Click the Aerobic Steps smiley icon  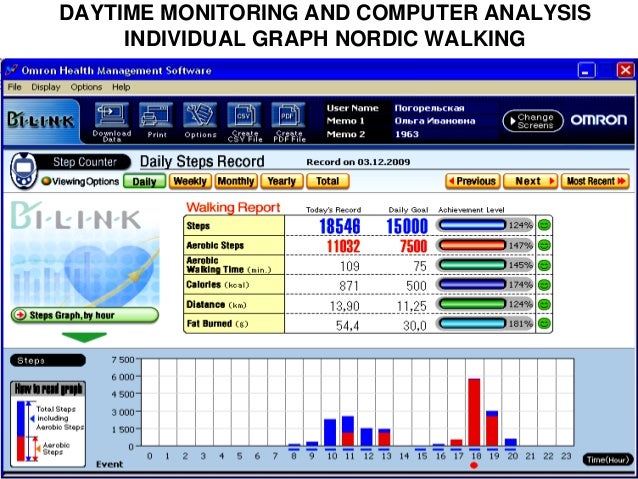(544, 245)
